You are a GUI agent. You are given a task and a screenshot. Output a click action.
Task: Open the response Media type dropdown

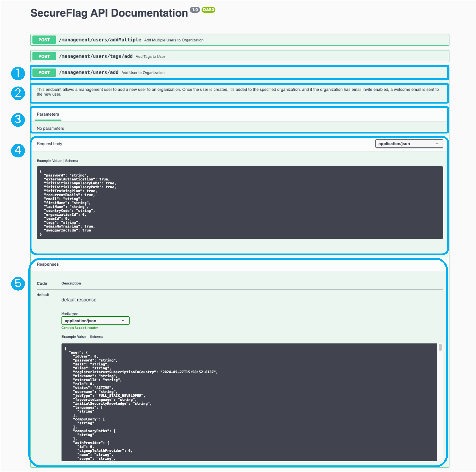(95, 321)
